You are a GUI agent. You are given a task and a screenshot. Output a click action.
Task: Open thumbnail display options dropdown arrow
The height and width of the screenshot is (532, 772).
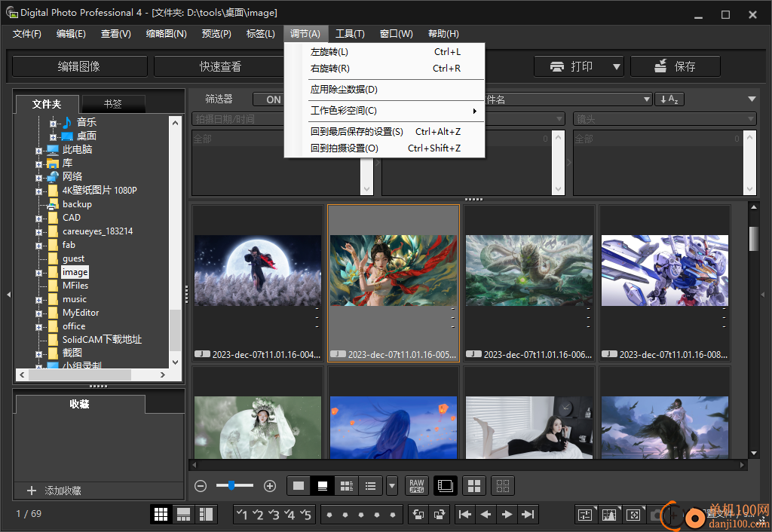coord(392,486)
